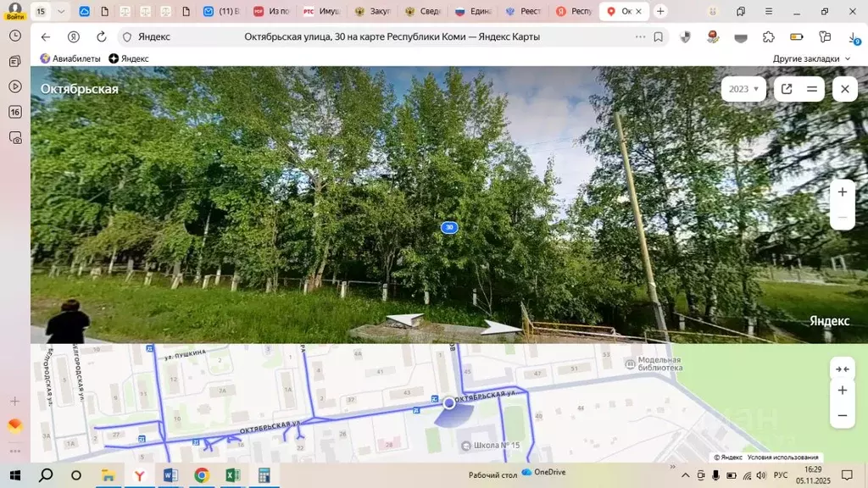
Task: Switch to the Реестр tab
Action: click(x=526, y=11)
